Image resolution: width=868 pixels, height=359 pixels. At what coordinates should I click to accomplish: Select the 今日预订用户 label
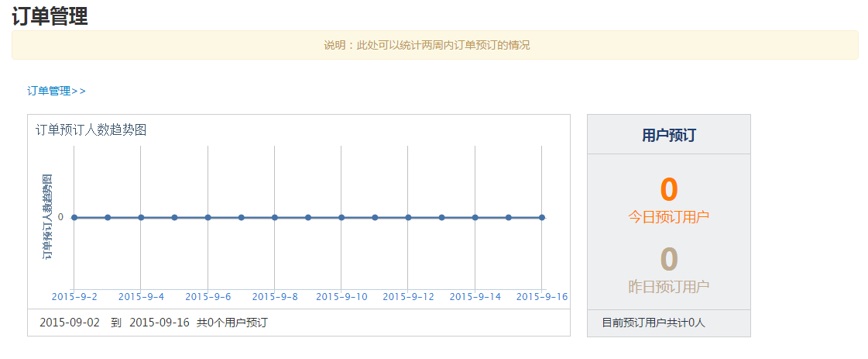669,217
